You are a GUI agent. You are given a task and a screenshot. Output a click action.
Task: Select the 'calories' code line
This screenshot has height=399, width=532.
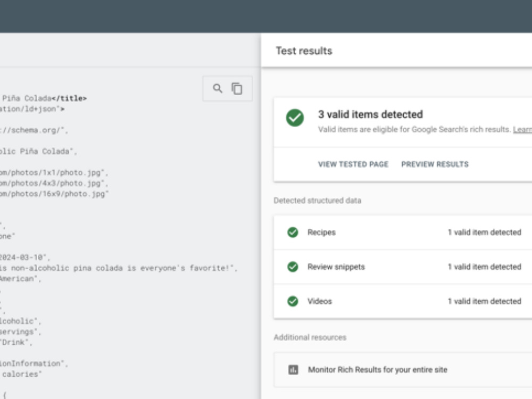point(21,374)
